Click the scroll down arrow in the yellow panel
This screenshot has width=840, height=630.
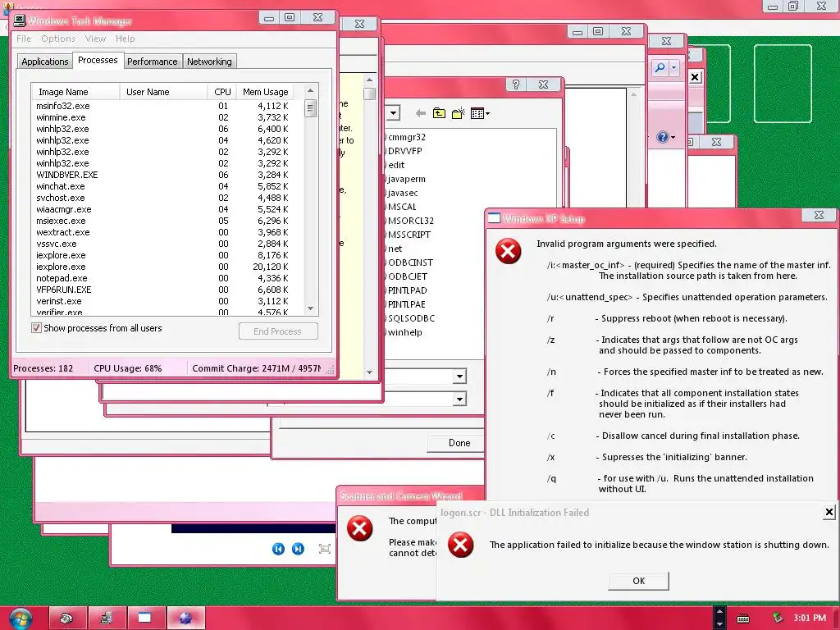[369, 372]
